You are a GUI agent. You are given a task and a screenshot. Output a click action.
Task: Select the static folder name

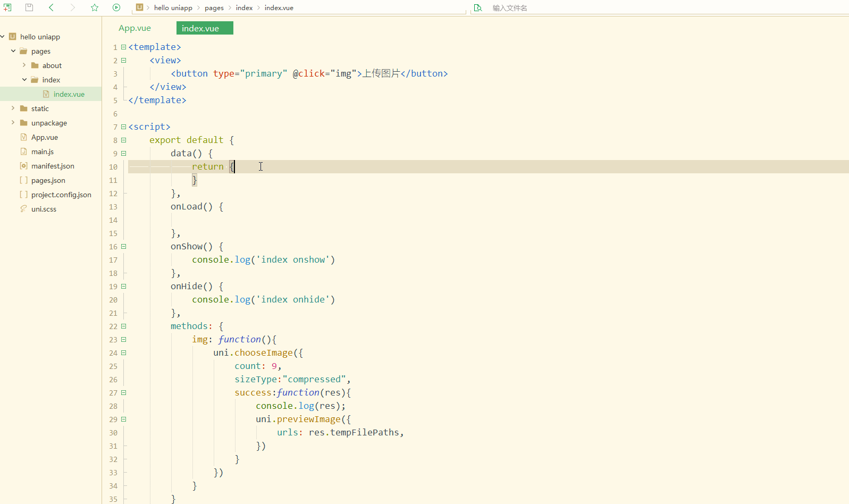40,108
